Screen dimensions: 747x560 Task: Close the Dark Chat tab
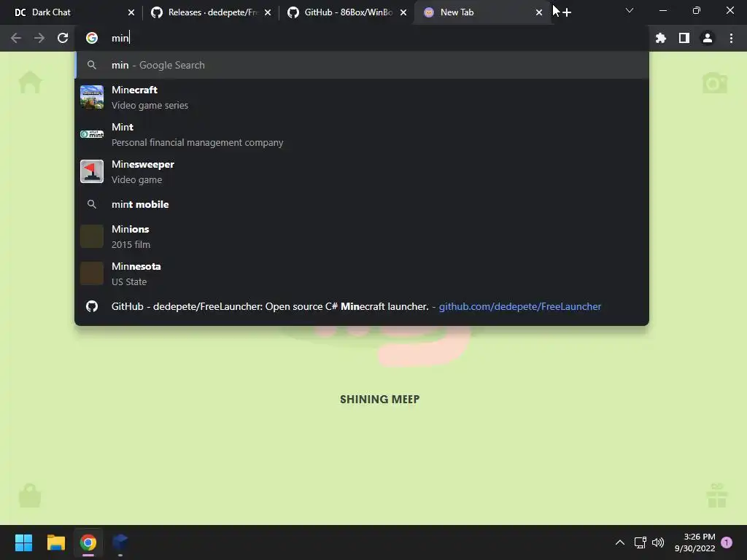coord(131,12)
